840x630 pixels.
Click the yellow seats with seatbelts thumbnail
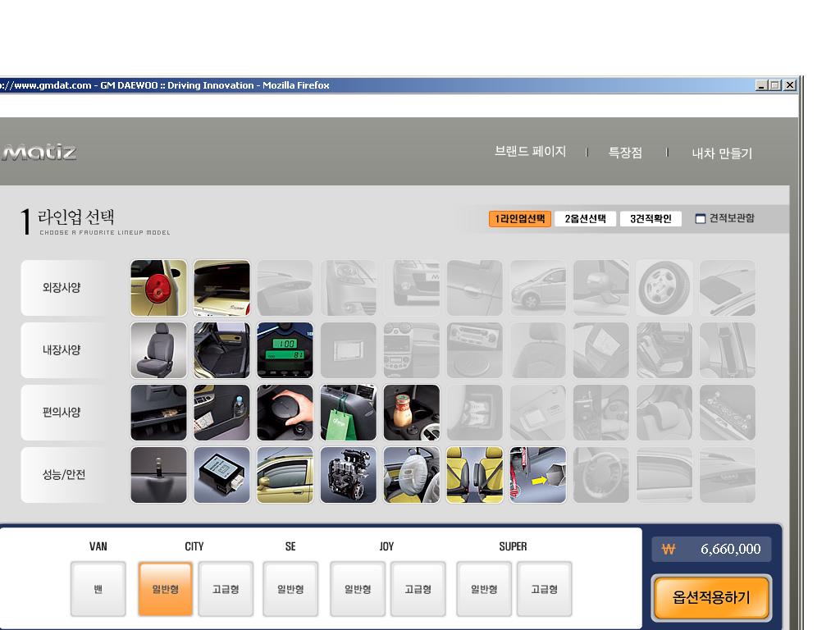pos(474,475)
